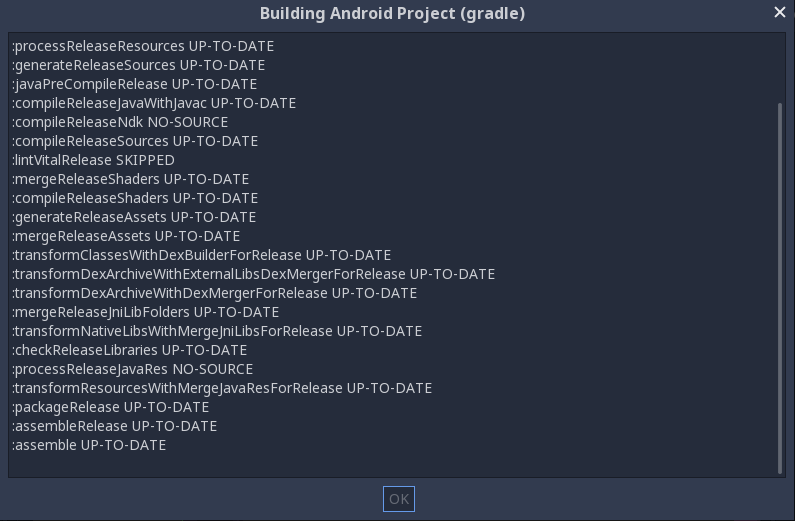Click the ':javaPreCompileRelease' output line
Viewport: 795px width, 521px height.
[x=135, y=84]
